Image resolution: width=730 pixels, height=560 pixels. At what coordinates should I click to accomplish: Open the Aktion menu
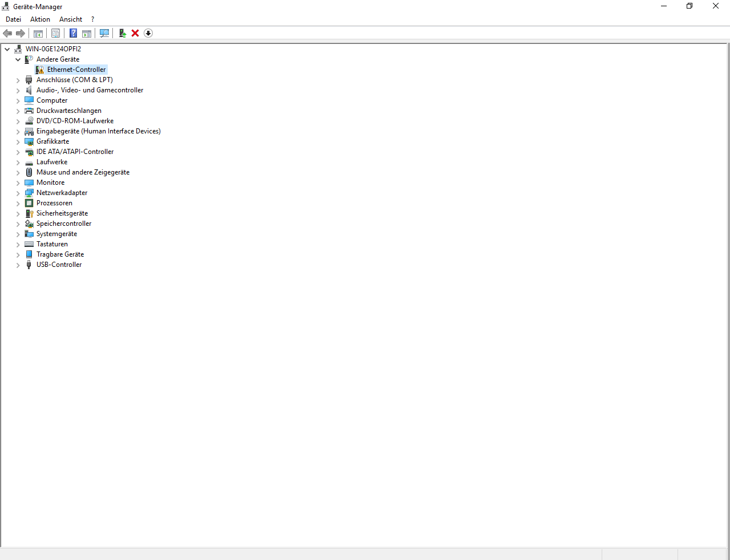coord(40,19)
